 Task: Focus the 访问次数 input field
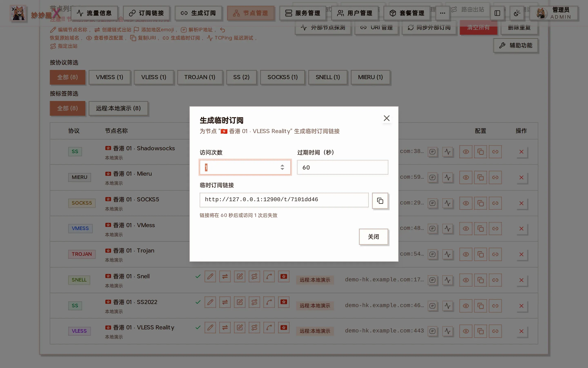pyautogui.click(x=245, y=167)
